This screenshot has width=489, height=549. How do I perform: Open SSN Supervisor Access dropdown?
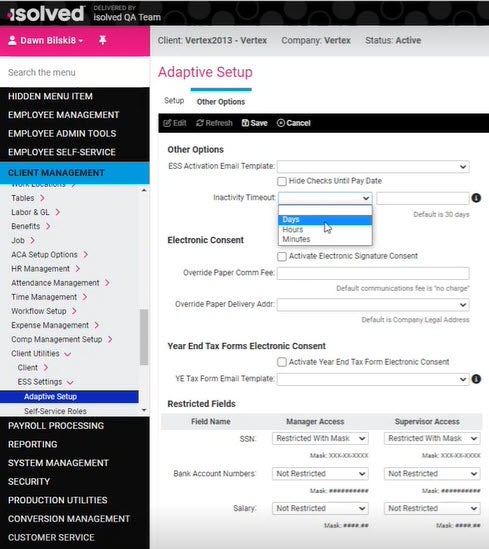pyautogui.click(x=432, y=438)
